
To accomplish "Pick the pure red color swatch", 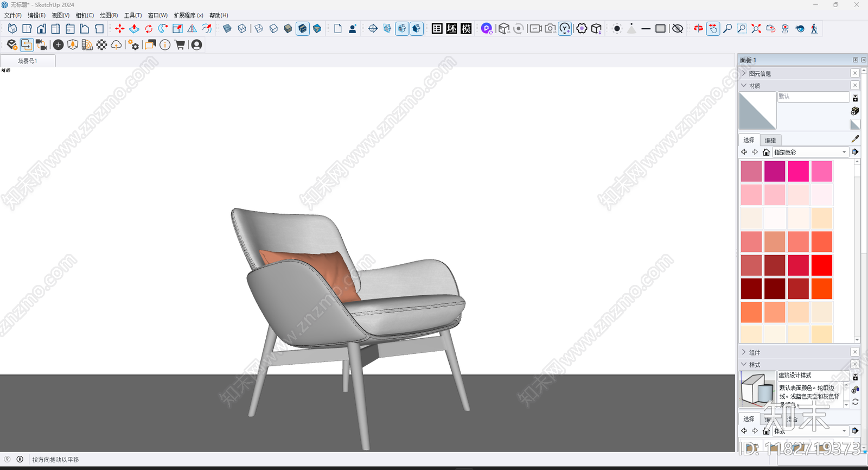I will coord(822,265).
